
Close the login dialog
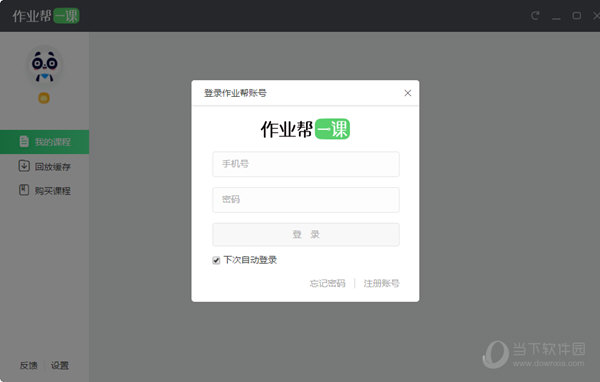(408, 93)
